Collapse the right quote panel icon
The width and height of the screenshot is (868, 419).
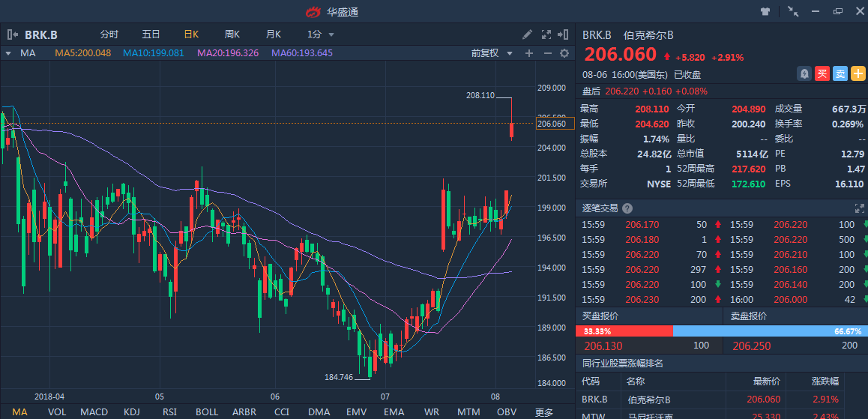click(564, 35)
